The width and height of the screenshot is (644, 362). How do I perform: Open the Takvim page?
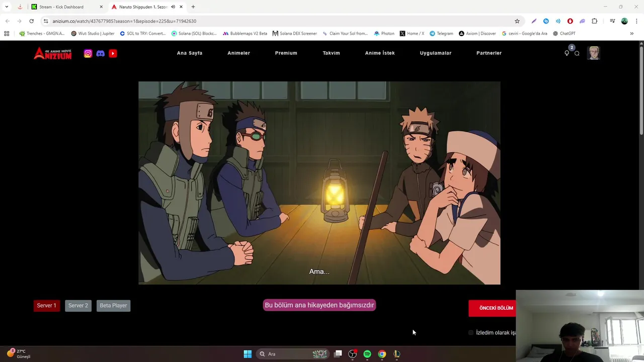coord(332,53)
